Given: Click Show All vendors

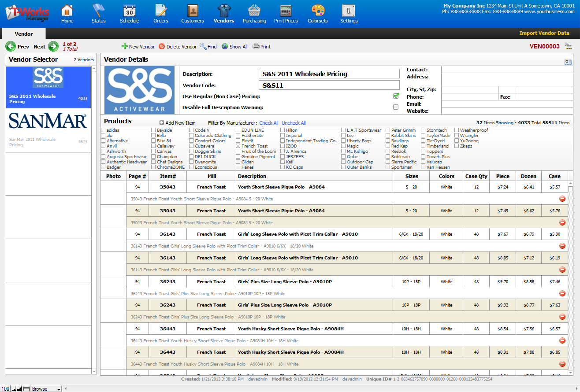Looking at the screenshot, I should click(x=234, y=46).
